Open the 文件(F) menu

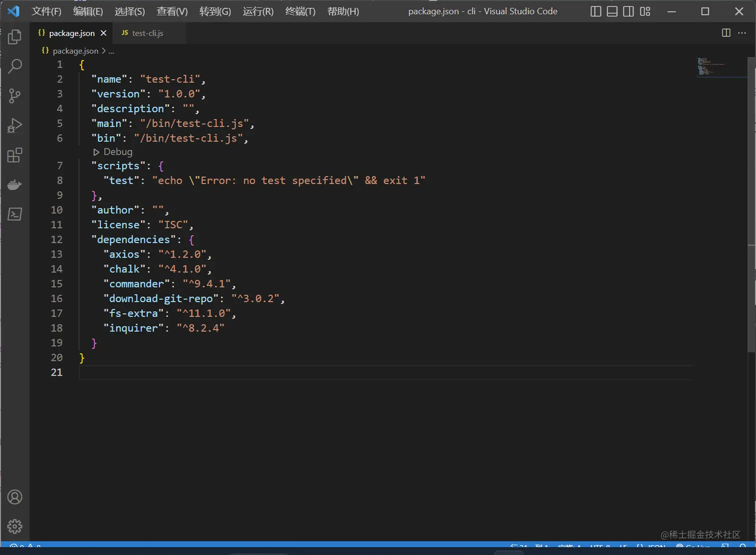(46, 11)
